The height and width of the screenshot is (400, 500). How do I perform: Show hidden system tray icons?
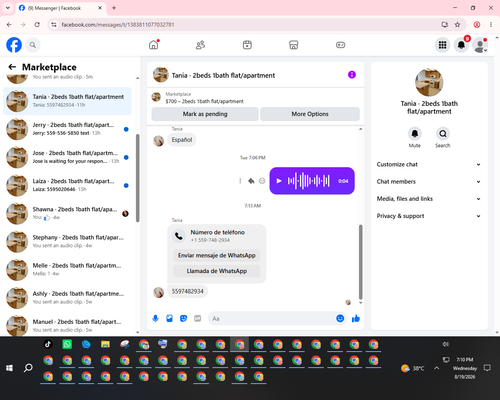click(x=436, y=368)
